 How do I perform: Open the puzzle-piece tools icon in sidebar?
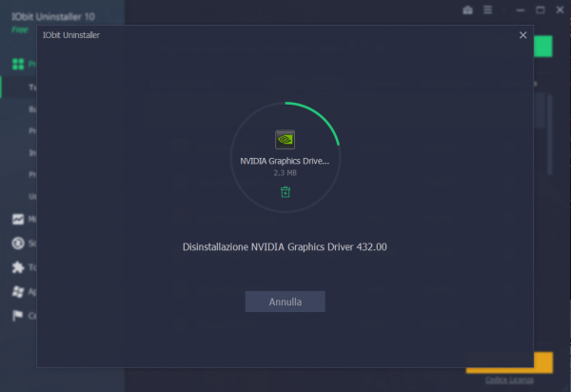click(17, 267)
